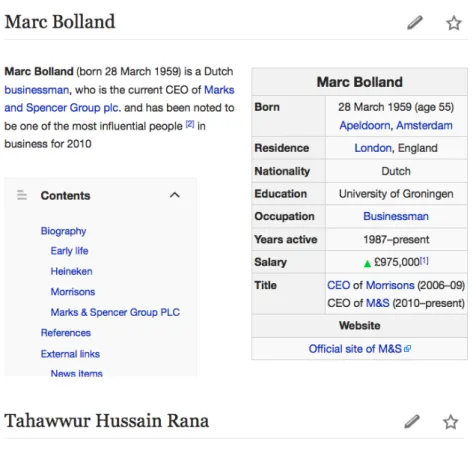Open the businessman link in the intro

37,90
